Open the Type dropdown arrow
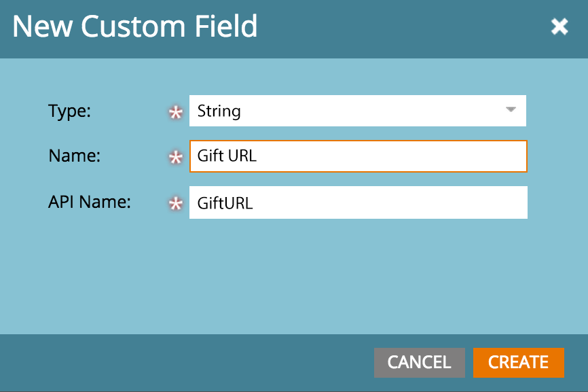 pos(511,110)
